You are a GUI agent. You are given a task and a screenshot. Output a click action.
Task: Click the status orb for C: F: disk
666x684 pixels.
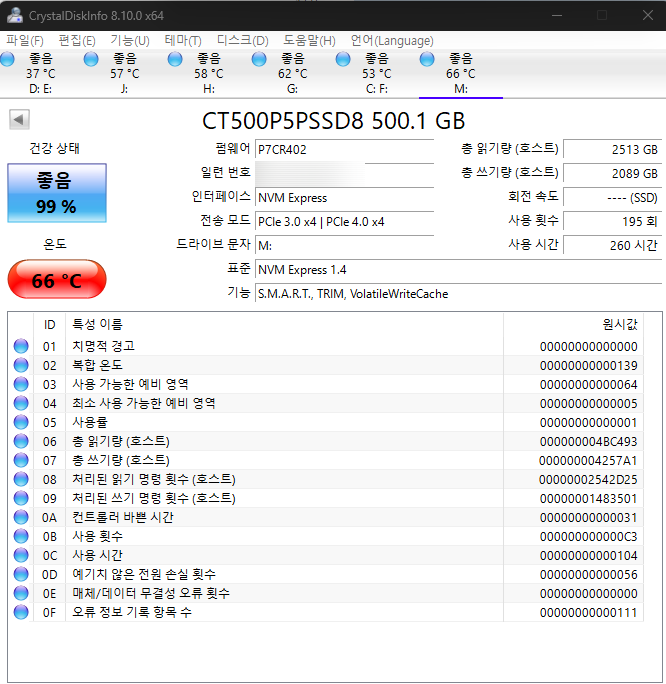coord(343,59)
